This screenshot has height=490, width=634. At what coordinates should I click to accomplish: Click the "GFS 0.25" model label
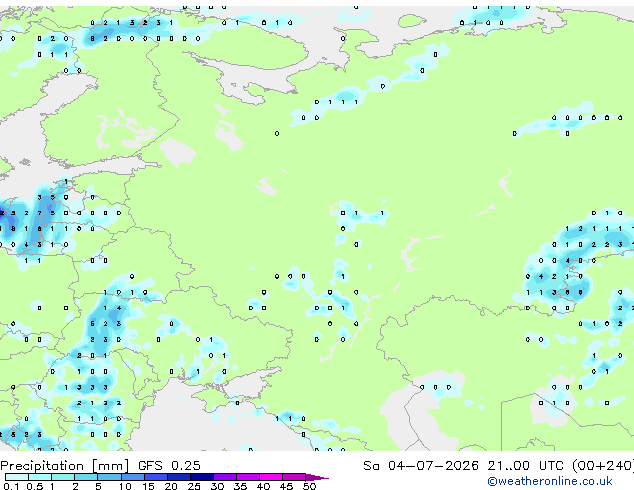tap(169, 466)
